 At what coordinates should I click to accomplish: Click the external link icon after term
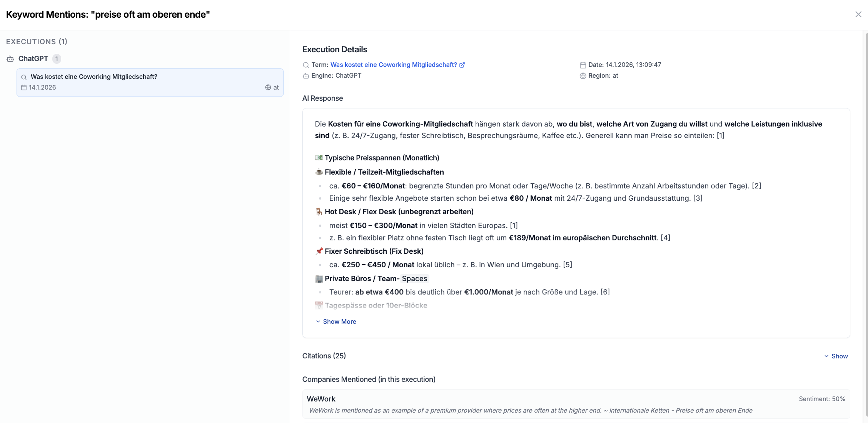(462, 65)
